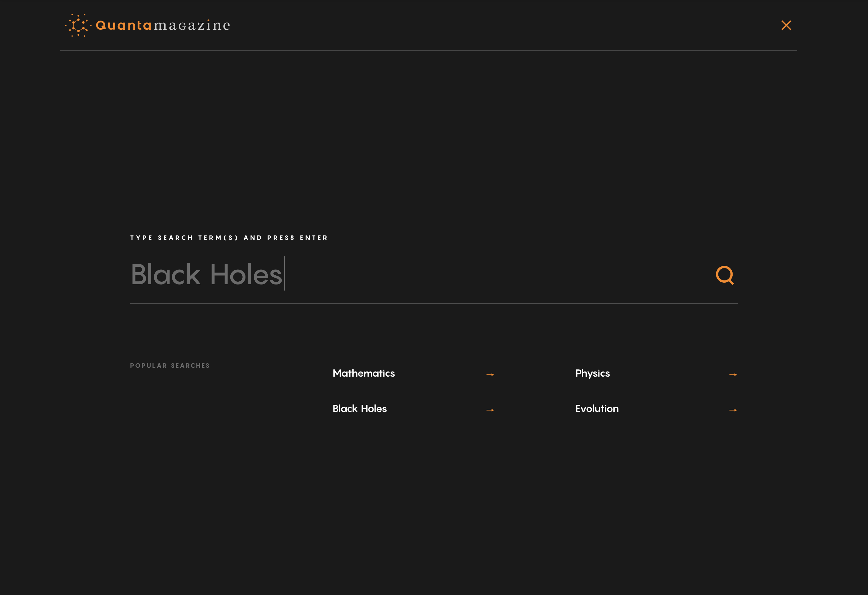Focus the search input field

coord(411,275)
